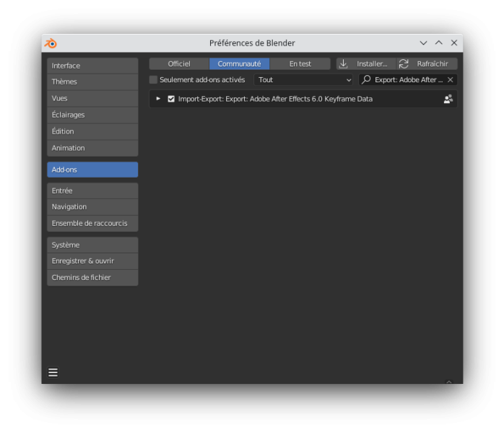
Task: Click the small up-arrow at the bottom-right corner
Action: coord(448,382)
